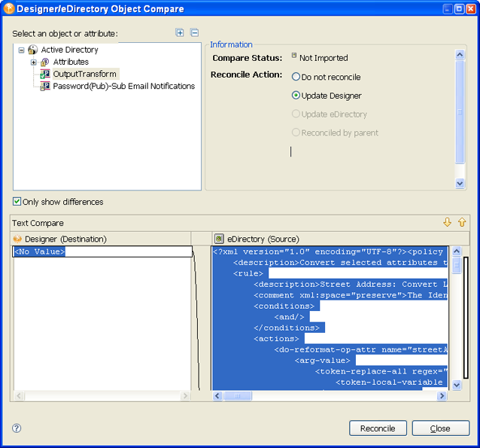Click the Active Directory driver icon
The width and height of the screenshot is (480, 448).
33,50
